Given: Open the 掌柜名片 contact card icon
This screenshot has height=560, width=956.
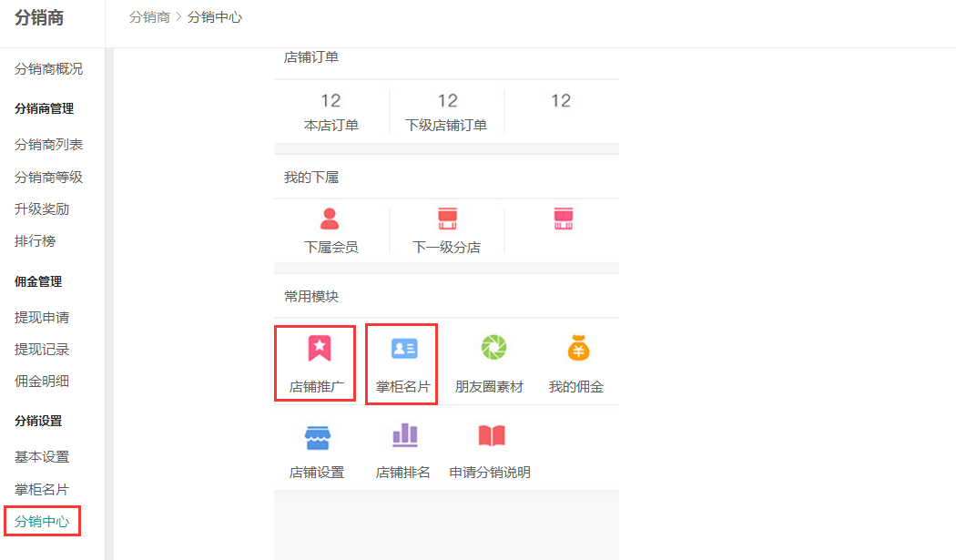Looking at the screenshot, I should click(403, 348).
